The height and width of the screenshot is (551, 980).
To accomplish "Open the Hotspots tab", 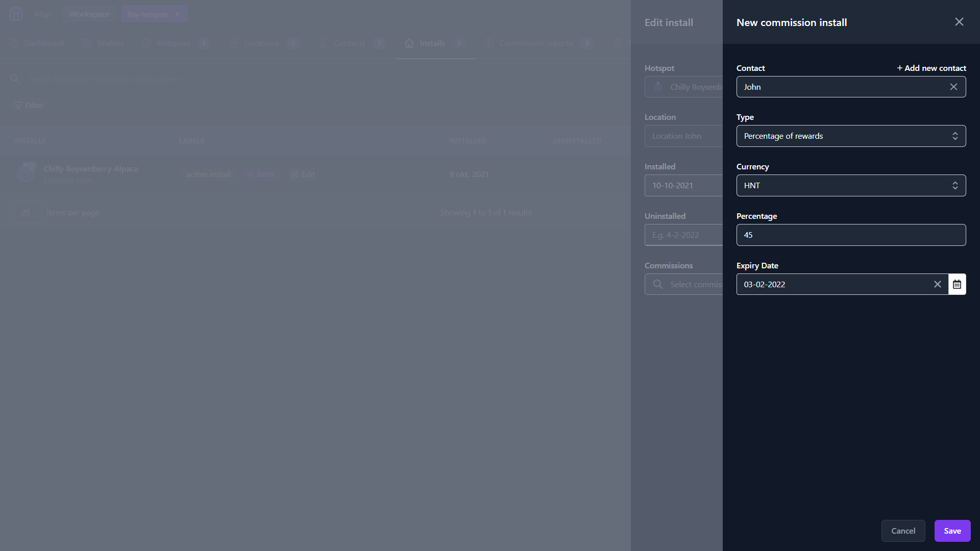I will tap(176, 43).
